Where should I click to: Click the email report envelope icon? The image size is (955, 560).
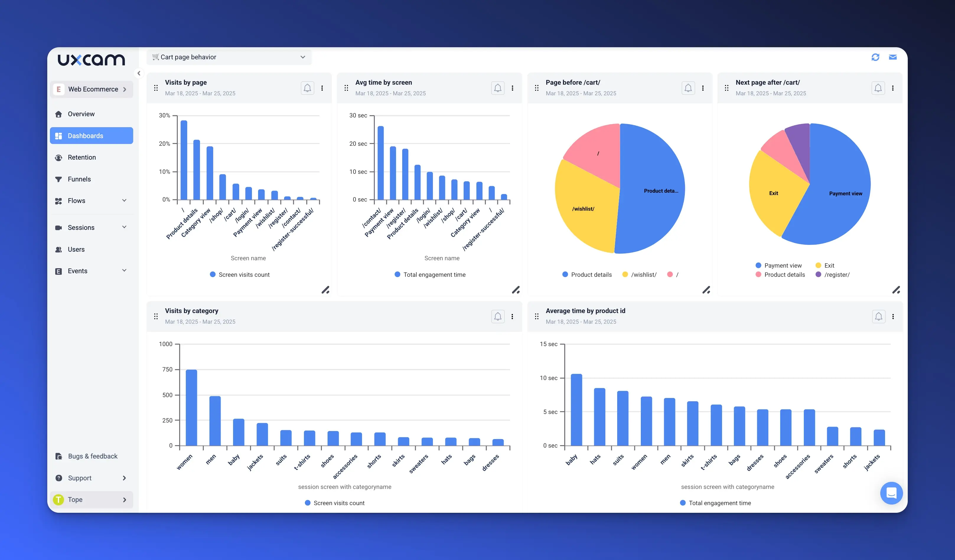pos(892,57)
